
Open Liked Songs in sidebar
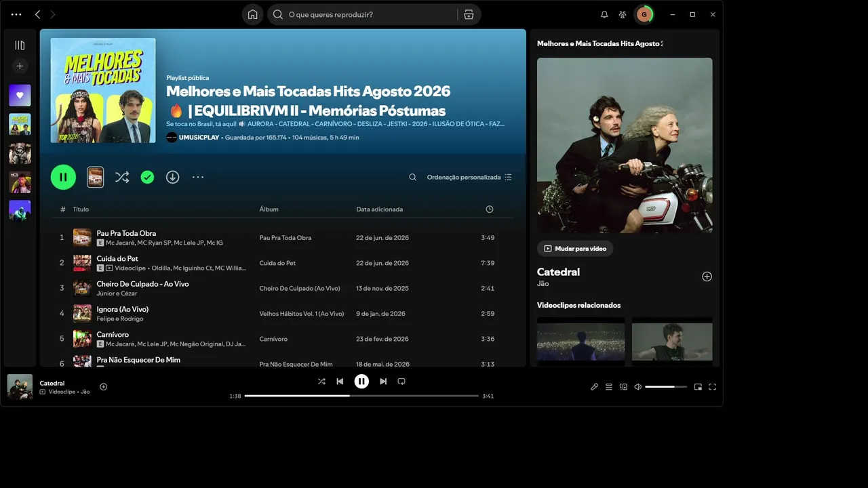click(x=20, y=96)
